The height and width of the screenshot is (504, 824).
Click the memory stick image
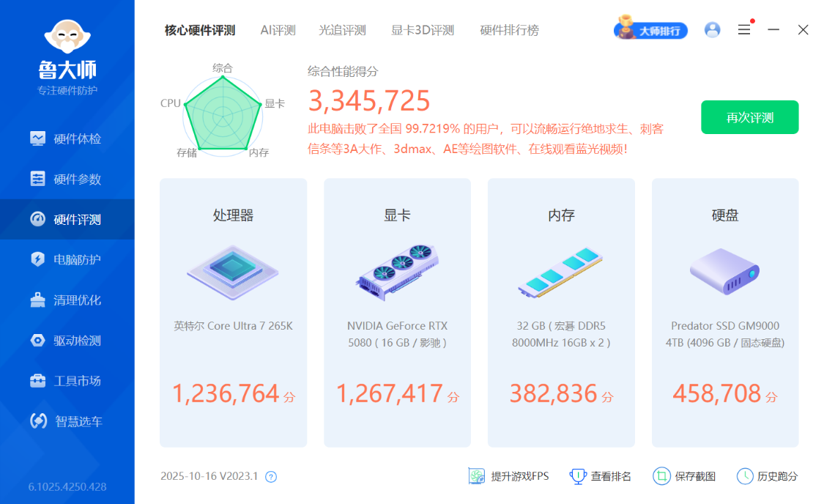coord(560,273)
